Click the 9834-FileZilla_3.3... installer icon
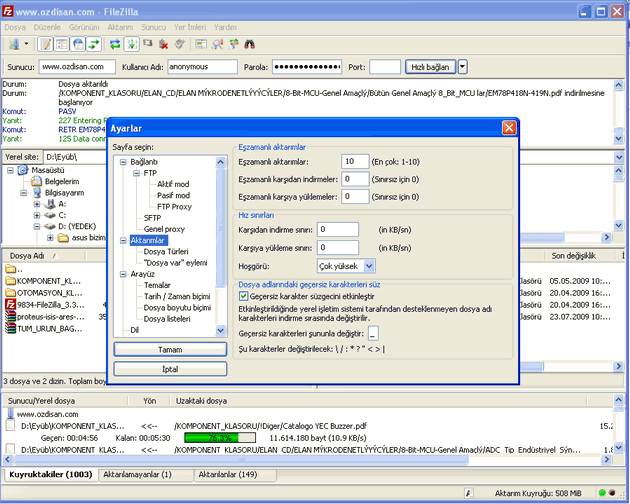 tap(10, 305)
